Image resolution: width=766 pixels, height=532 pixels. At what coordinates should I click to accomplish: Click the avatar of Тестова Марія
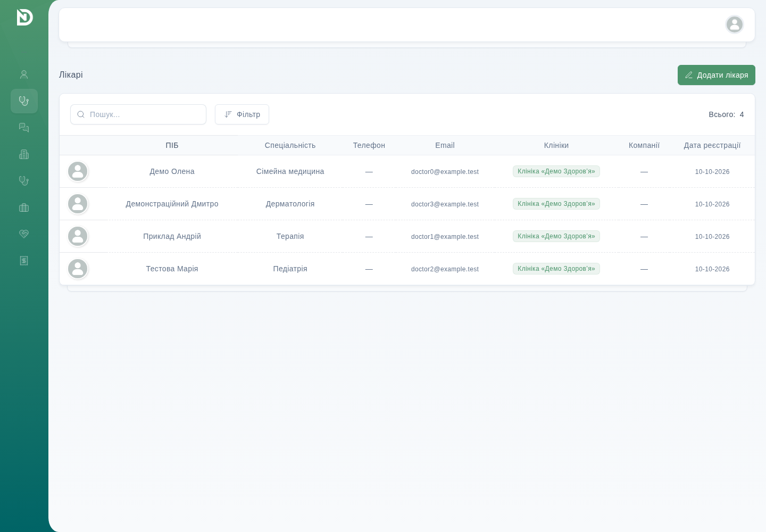pyautogui.click(x=78, y=269)
